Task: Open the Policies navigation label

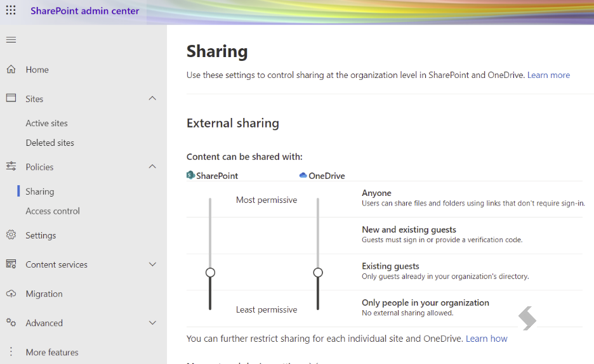Action: (39, 167)
